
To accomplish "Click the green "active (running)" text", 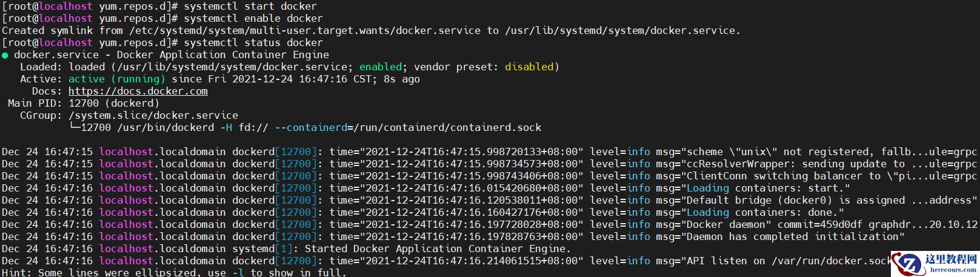I will [116, 79].
